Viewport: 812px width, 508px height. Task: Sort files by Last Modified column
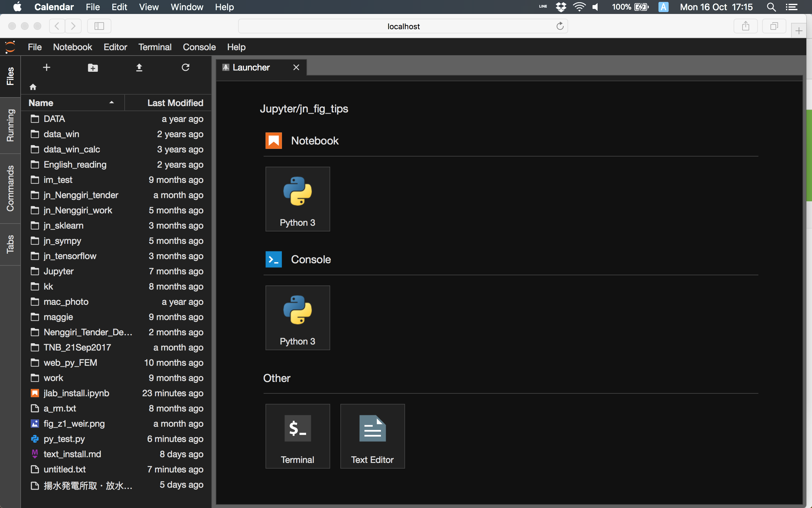(x=168, y=103)
